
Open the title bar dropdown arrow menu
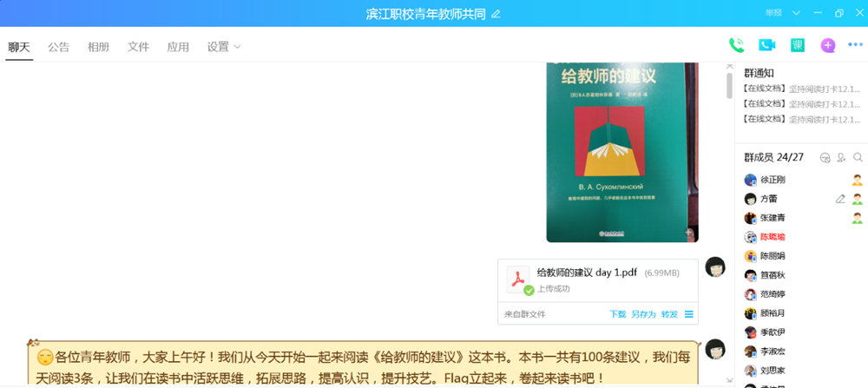(x=796, y=13)
